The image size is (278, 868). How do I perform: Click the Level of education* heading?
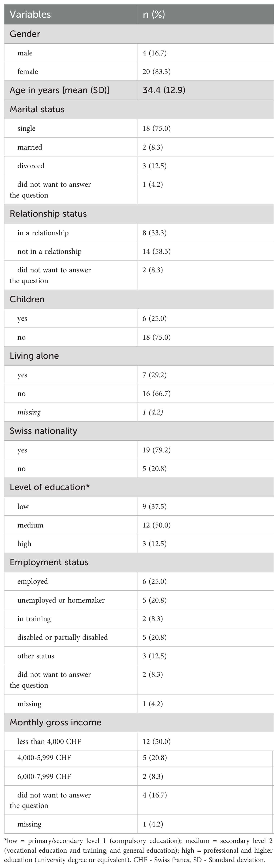50,487
